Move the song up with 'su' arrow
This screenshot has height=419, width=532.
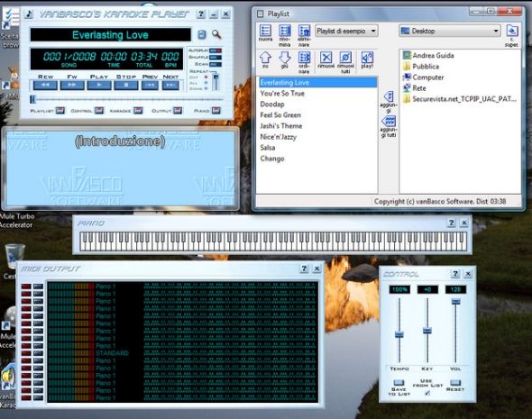pos(265,58)
